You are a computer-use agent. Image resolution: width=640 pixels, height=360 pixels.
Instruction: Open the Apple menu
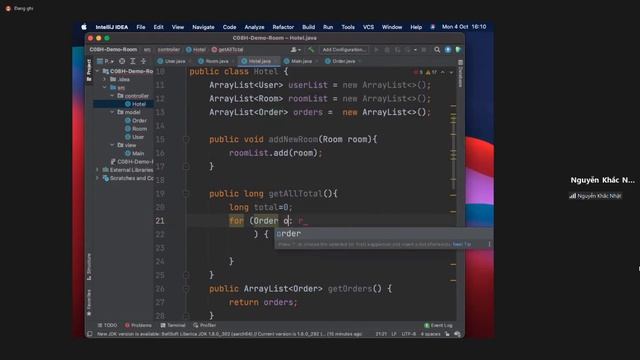(x=84, y=27)
